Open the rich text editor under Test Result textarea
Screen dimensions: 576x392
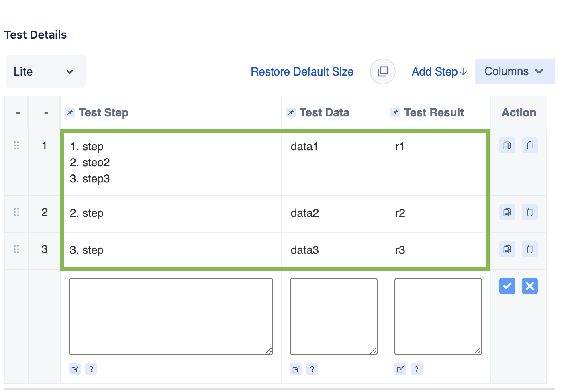click(400, 369)
